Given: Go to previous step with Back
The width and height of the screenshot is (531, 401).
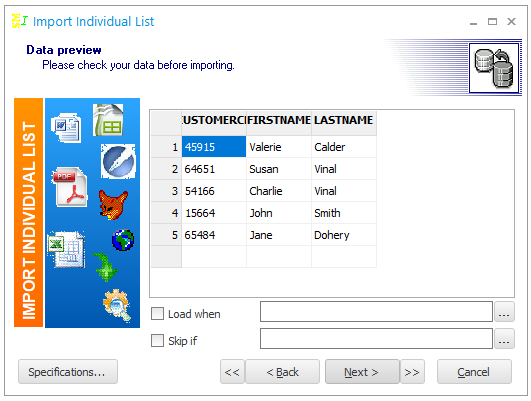Looking at the screenshot, I should click(282, 372).
